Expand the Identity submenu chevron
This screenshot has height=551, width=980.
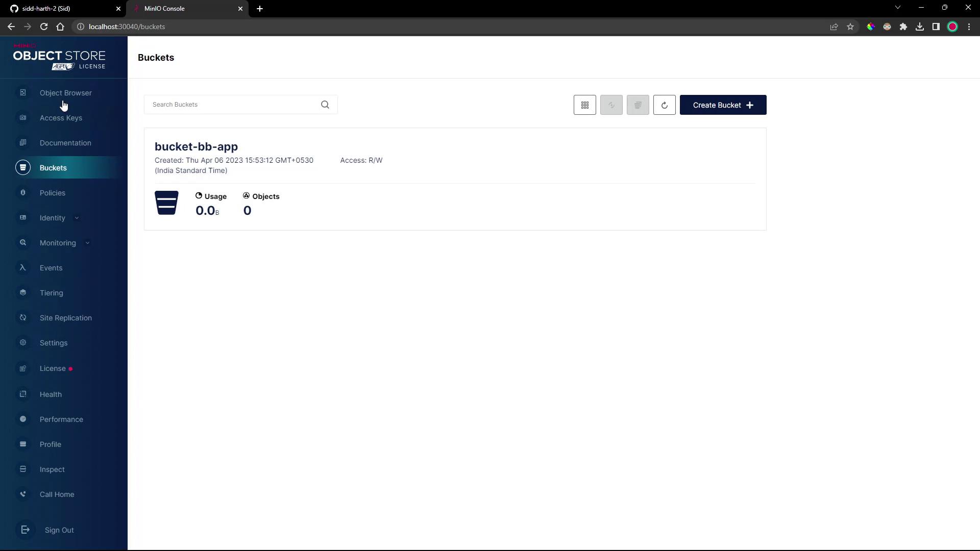(x=77, y=218)
